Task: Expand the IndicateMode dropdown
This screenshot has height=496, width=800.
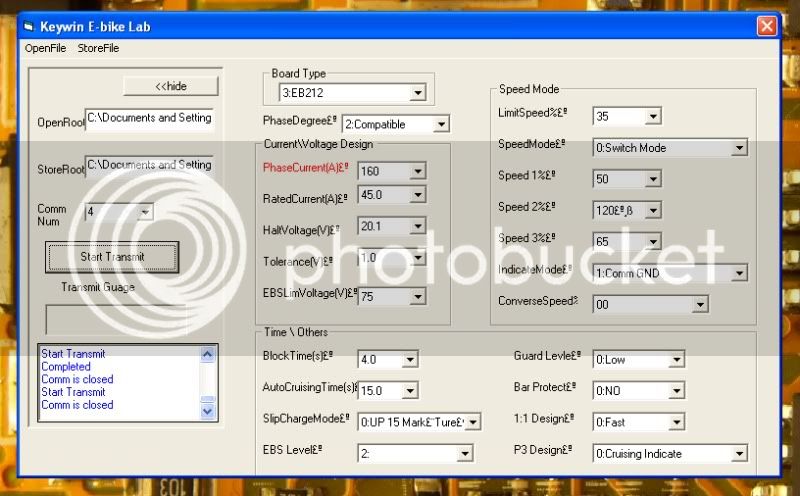Action: coord(739,273)
